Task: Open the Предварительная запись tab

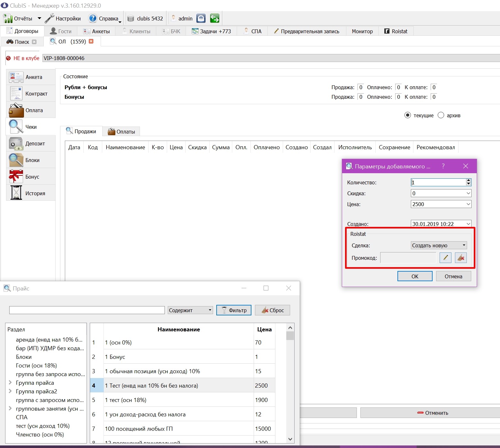Action: (x=307, y=31)
